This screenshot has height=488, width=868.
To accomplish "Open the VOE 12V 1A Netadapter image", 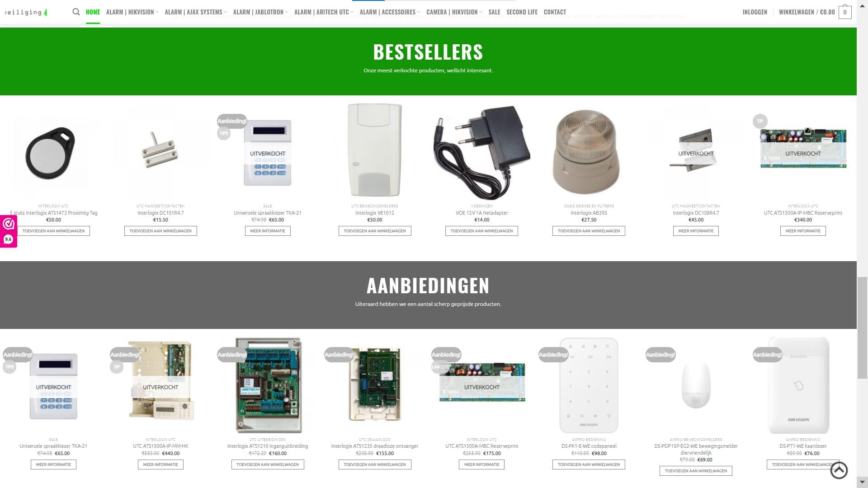I will (x=481, y=152).
